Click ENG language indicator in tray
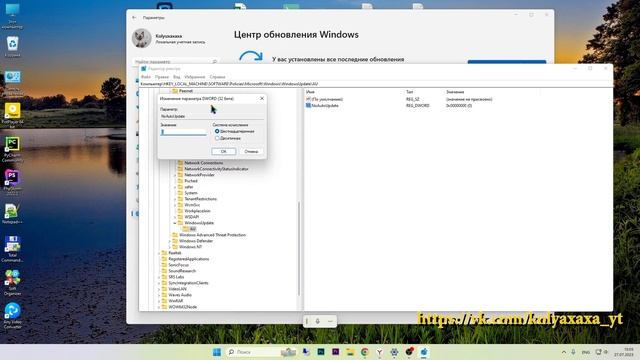Image resolution: width=640 pixels, height=360 pixels. click(586, 352)
